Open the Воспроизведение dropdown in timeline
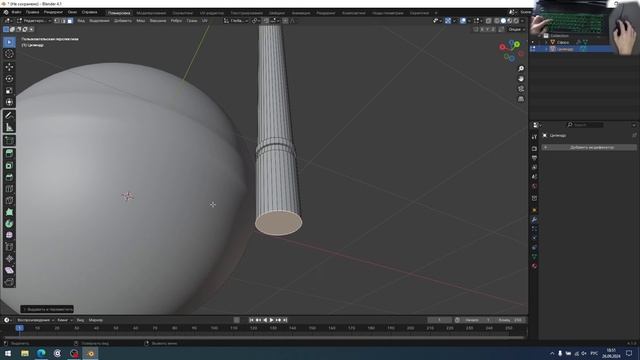The width and height of the screenshot is (640, 360). click(x=36, y=320)
